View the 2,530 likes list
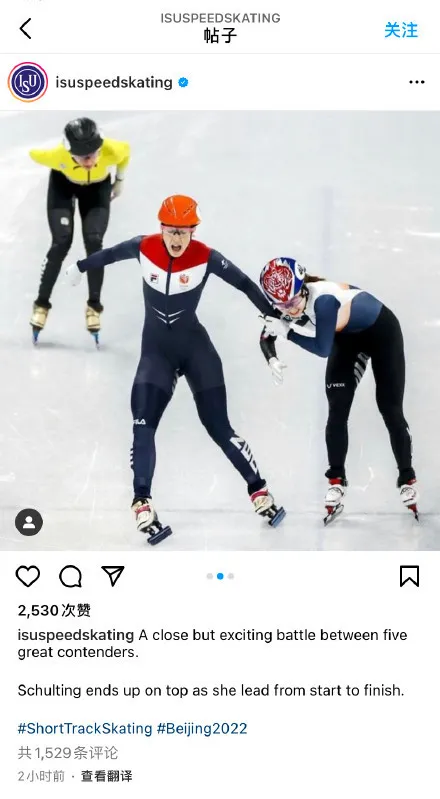This screenshot has width=440, height=799. (54, 610)
